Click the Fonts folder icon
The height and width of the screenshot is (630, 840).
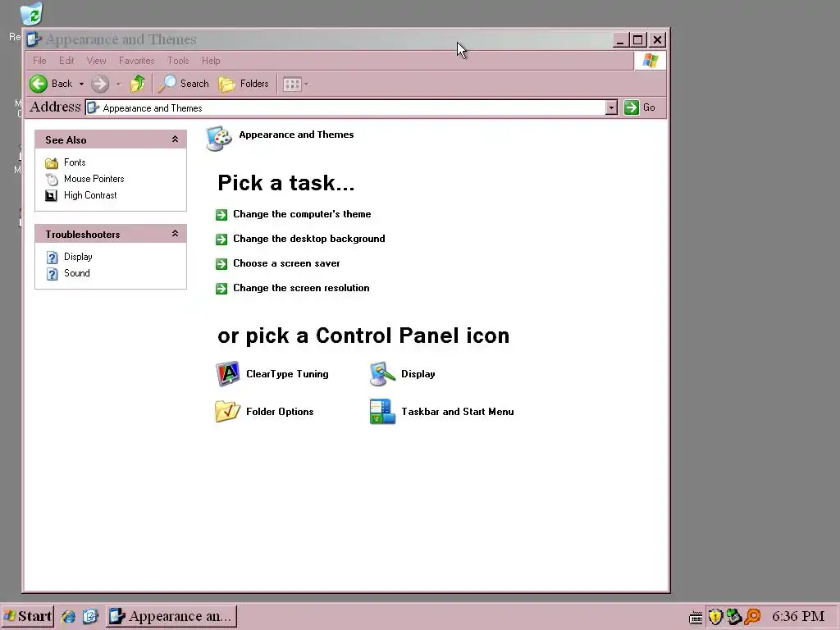(x=52, y=163)
